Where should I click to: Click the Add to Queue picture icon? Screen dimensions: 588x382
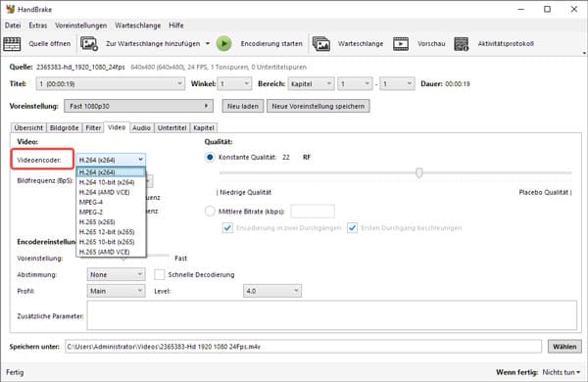coord(89,44)
